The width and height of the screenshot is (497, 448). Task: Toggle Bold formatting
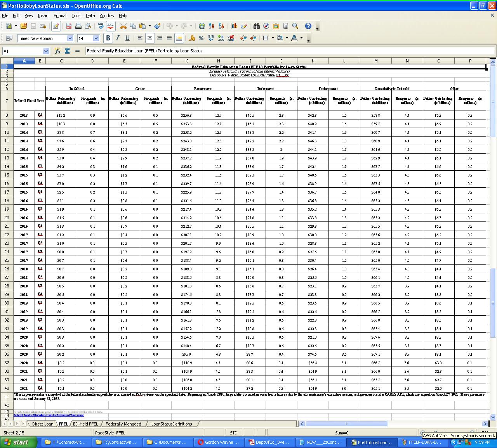108,38
